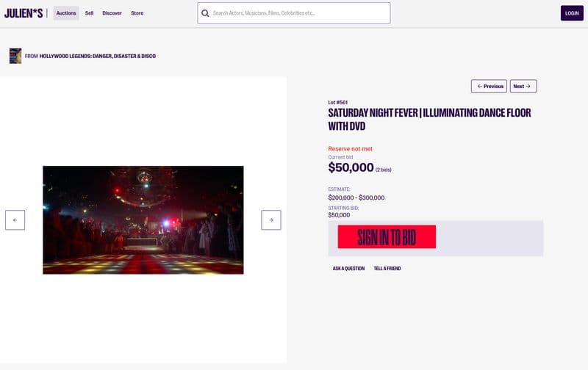Open the auction catalog thumbnail
588x370 pixels.
(x=15, y=56)
